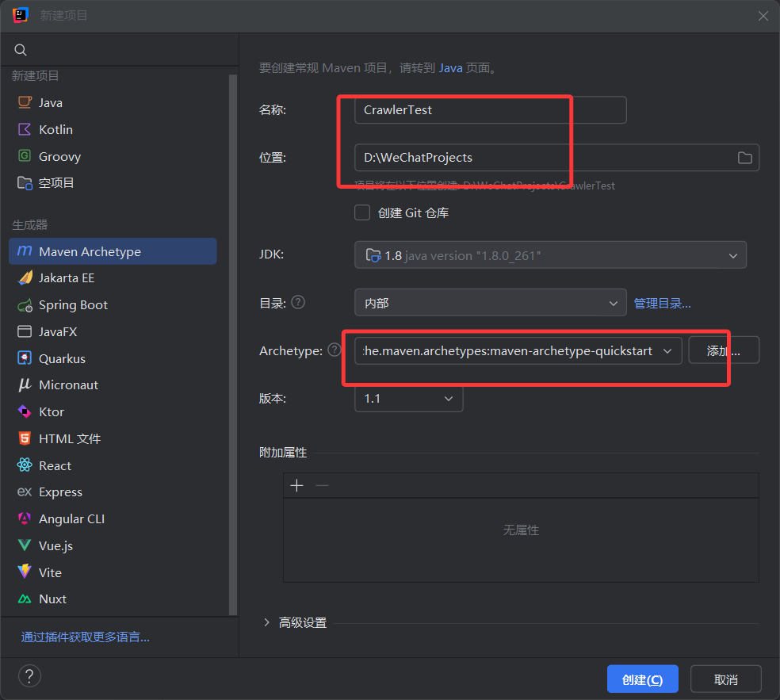Select Quarkus generator
The image size is (780, 700).
coord(113,358)
